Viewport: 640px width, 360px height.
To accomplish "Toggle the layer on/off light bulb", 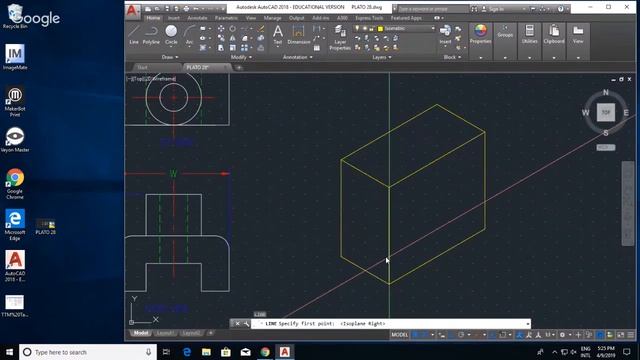I will 357,29.
